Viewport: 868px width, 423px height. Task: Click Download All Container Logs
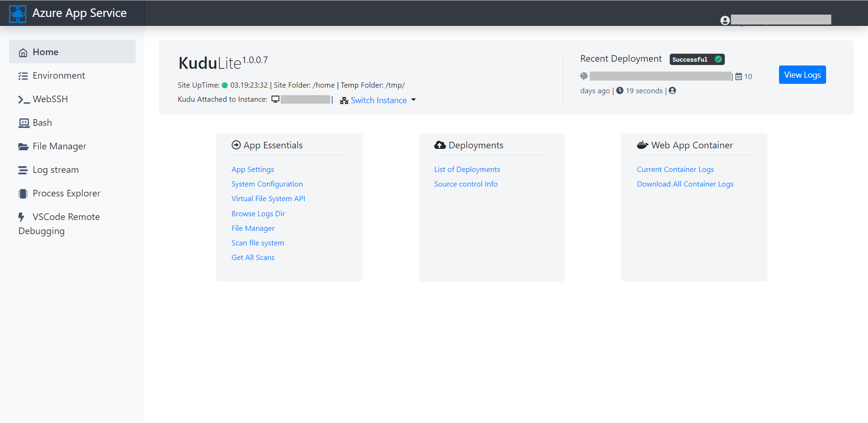(685, 184)
